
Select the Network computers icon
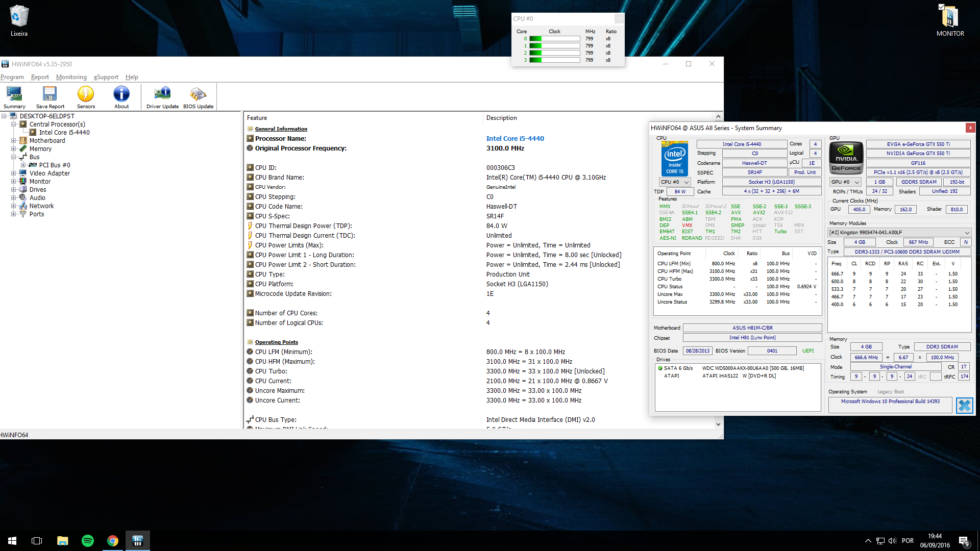coord(23,206)
